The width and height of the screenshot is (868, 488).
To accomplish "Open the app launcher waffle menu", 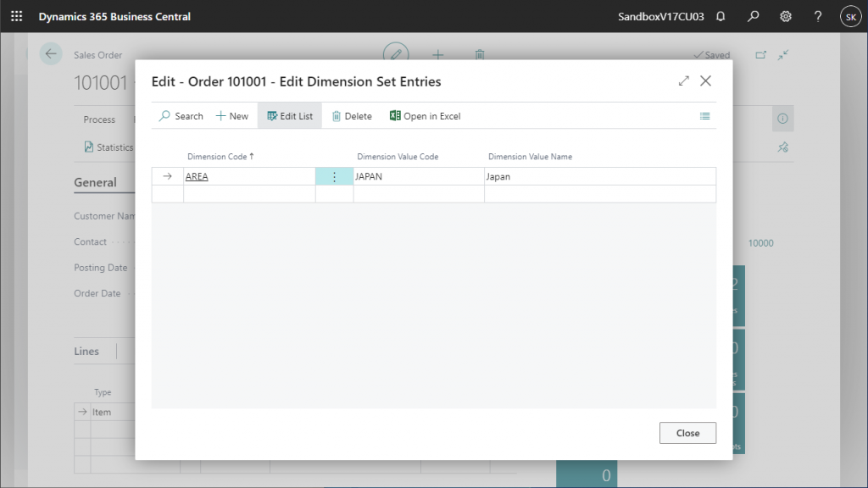I will click(17, 16).
